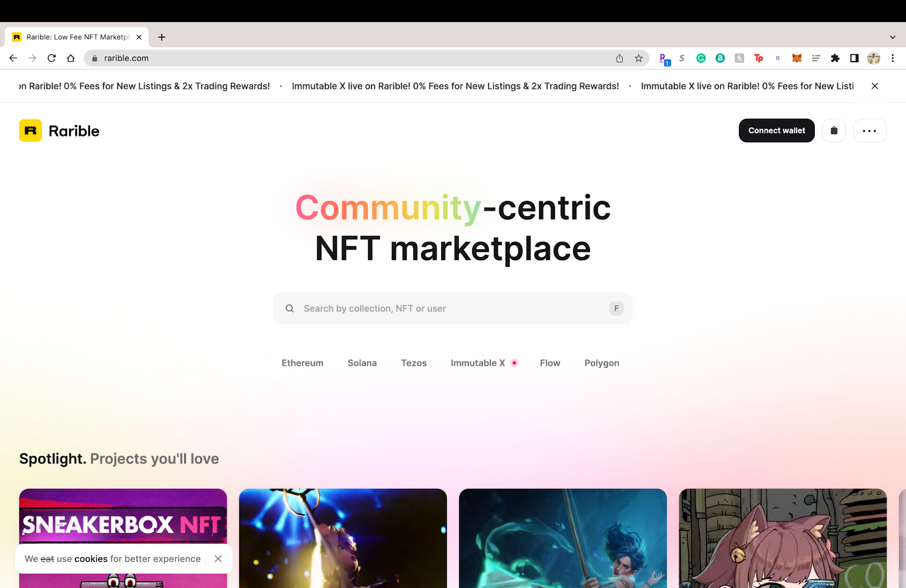Open the underwater mermaid spotlight card
Screen dimensions: 906x588
tap(563, 538)
